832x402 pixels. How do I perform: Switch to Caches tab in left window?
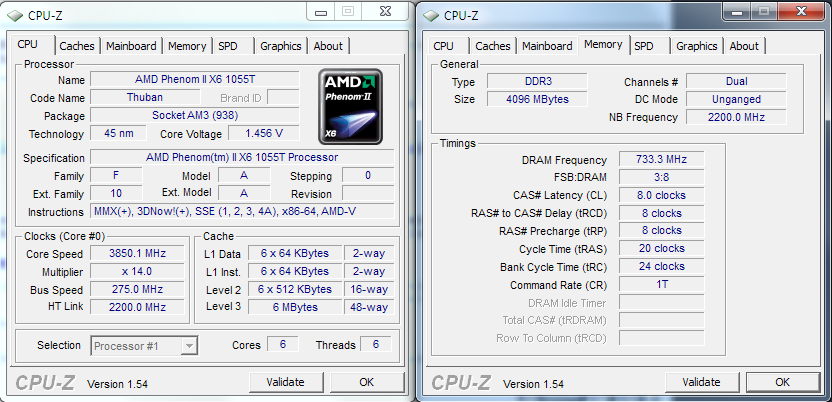(x=77, y=46)
